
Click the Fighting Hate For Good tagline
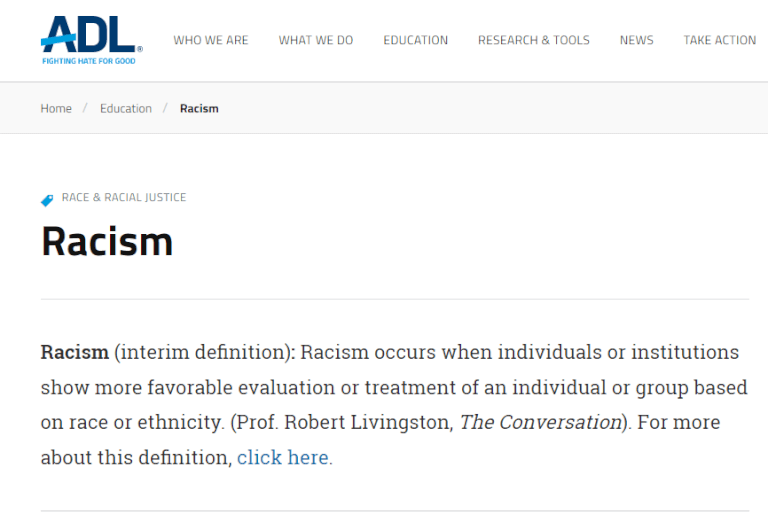coord(89,61)
